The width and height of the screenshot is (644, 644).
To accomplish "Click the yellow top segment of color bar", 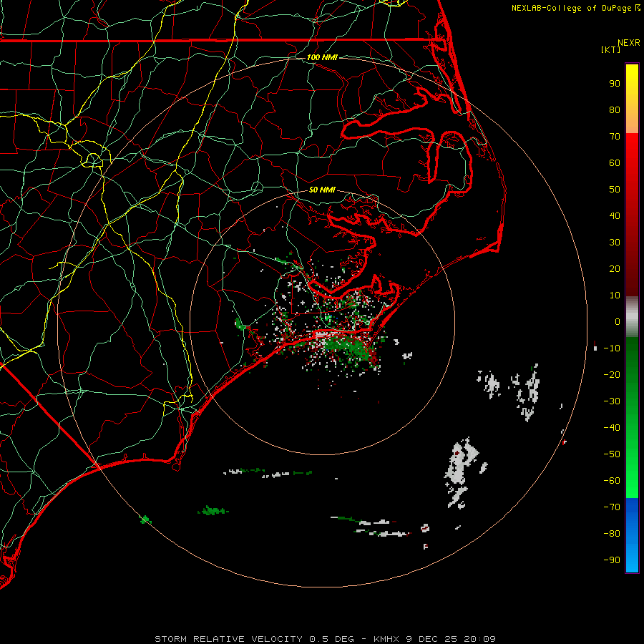I will (632, 99).
